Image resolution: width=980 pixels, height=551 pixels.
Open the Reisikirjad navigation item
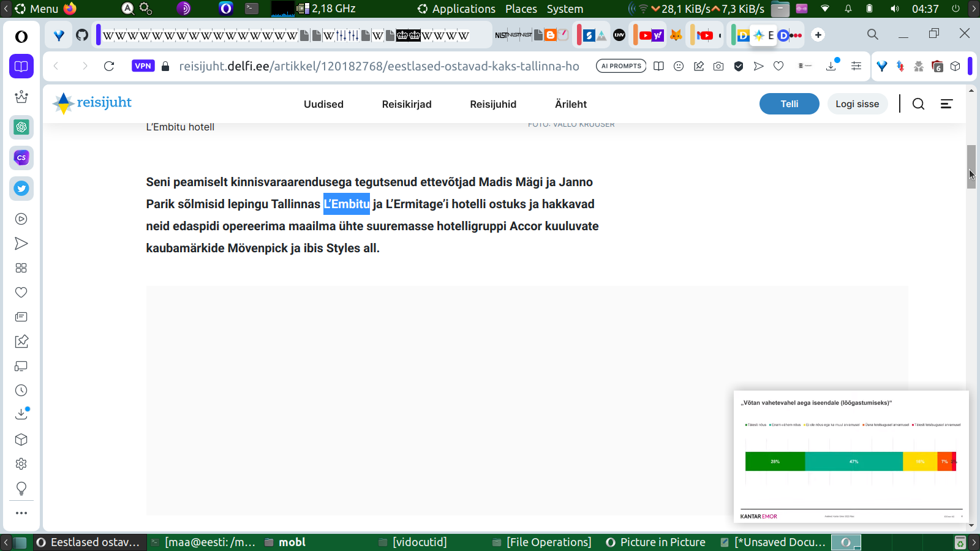point(407,104)
